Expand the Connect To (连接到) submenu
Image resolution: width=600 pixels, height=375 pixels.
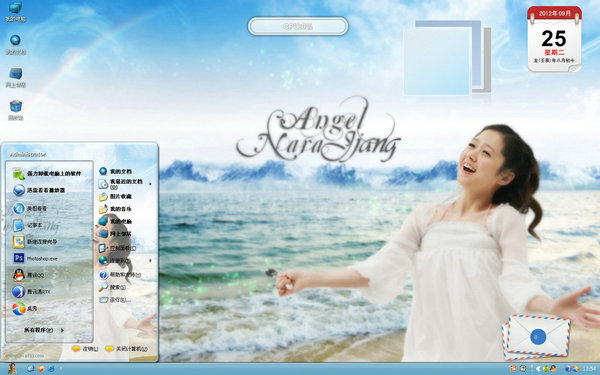pos(126,260)
